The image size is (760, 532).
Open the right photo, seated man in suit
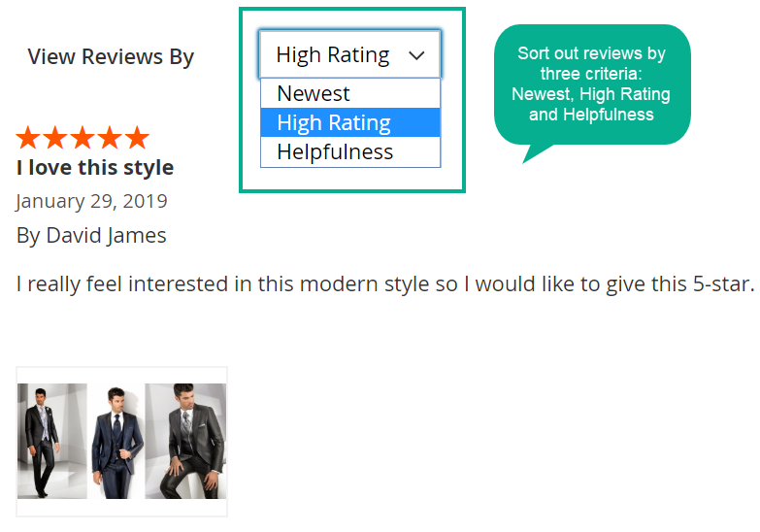(x=185, y=441)
